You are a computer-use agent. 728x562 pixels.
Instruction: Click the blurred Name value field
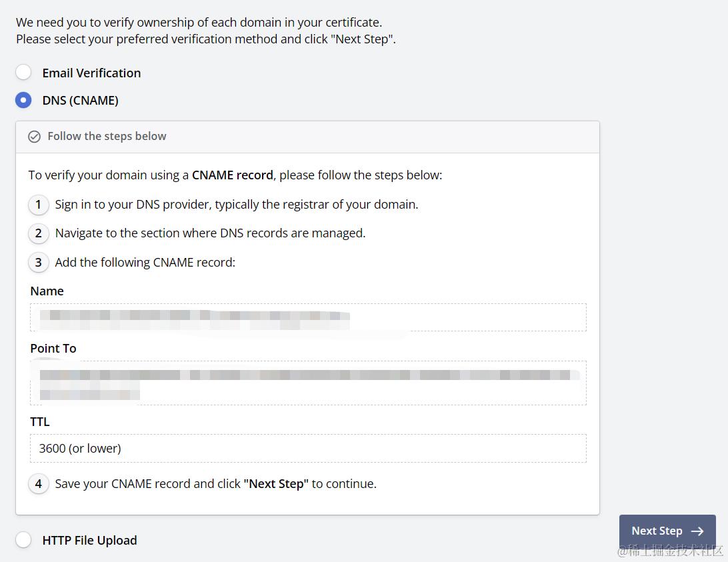308,317
